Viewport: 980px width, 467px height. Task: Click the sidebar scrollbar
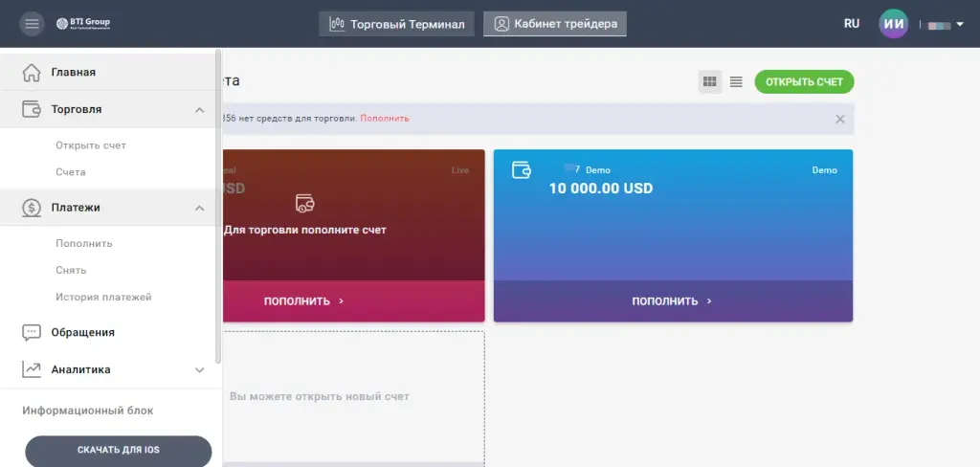pos(218,207)
